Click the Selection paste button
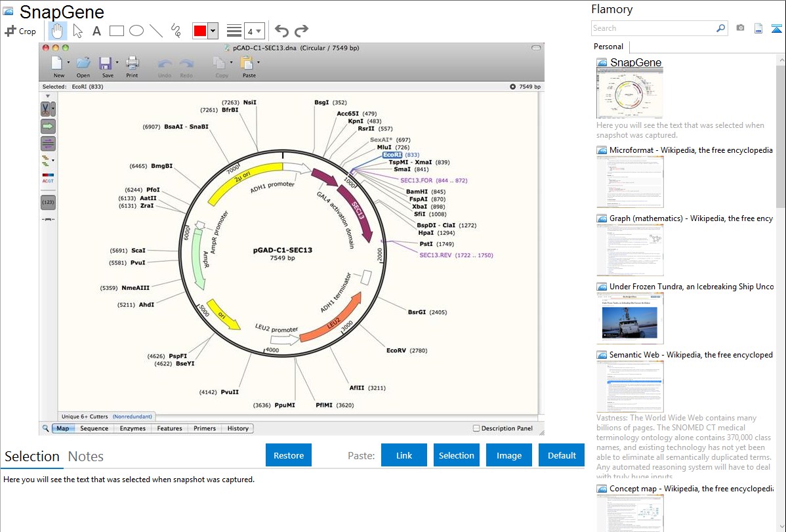 [x=456, y=455]
